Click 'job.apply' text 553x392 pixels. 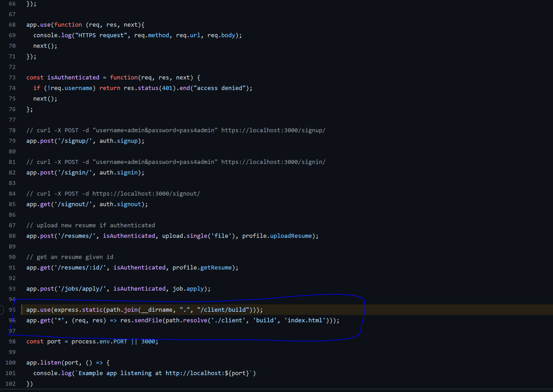pyautogui.click(x=188, y=289)
